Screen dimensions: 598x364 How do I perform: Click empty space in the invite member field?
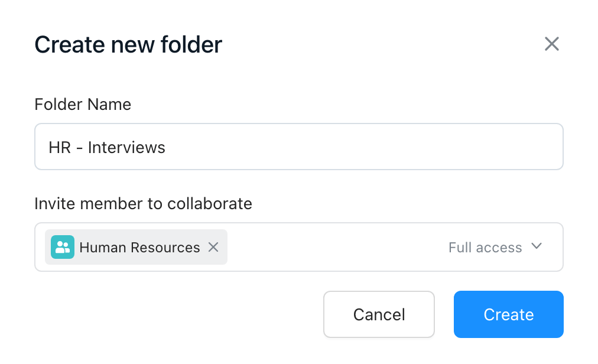(336, 247)
